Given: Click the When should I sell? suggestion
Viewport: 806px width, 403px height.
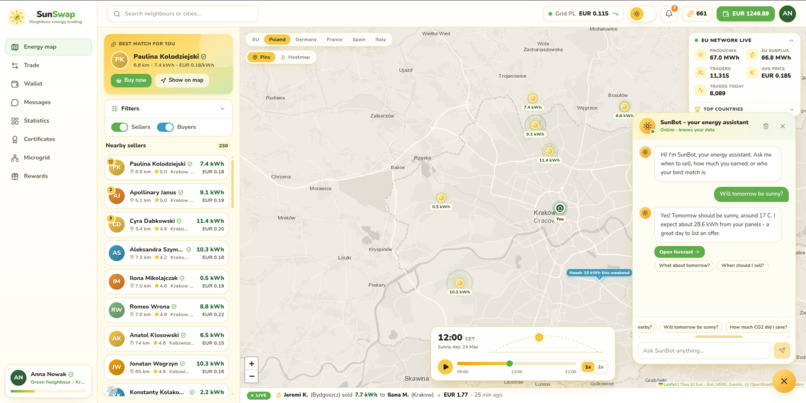Looking at the screenshot, I should click(x=743, y=266).
